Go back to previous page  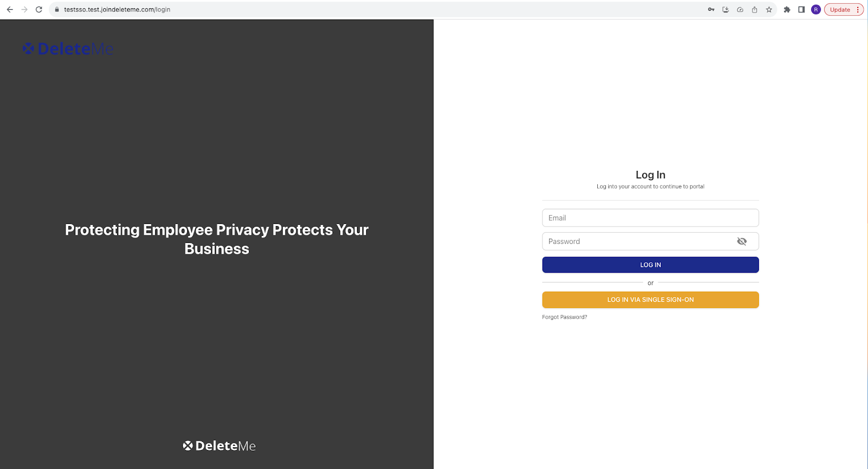tap(10, 10)
